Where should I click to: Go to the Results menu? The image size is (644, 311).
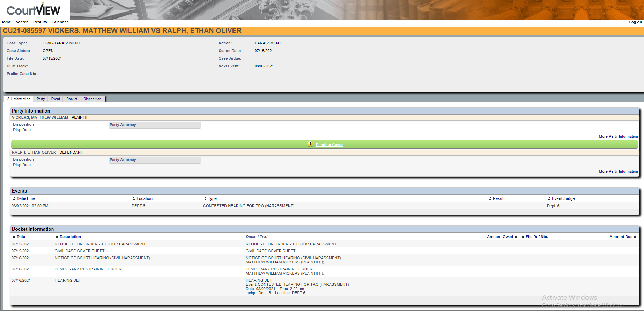click(x=40, y=22)
